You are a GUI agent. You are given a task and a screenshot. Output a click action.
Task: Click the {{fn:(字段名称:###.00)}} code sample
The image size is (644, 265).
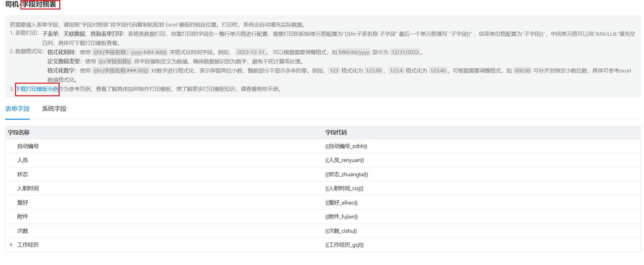coord(121,71)
